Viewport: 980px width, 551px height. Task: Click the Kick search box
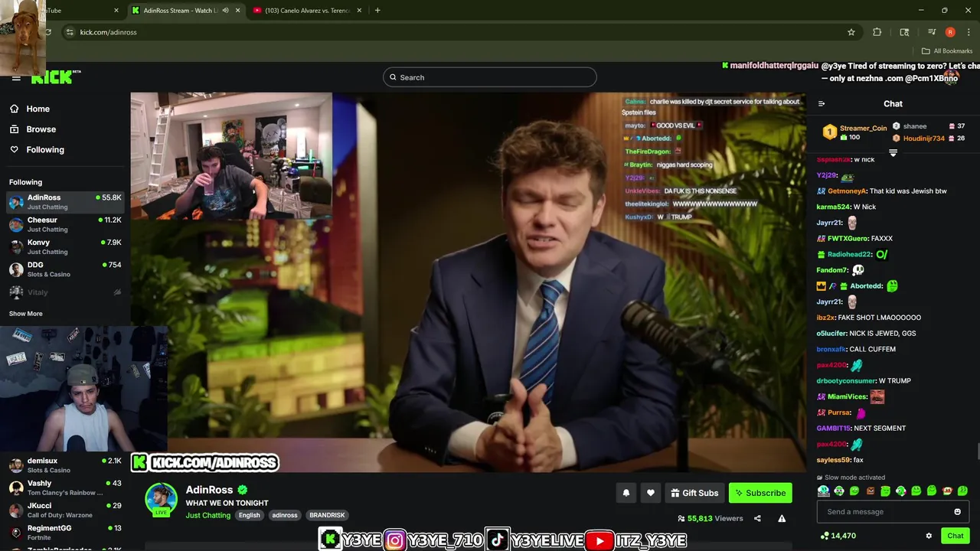[x=490, y=77]
